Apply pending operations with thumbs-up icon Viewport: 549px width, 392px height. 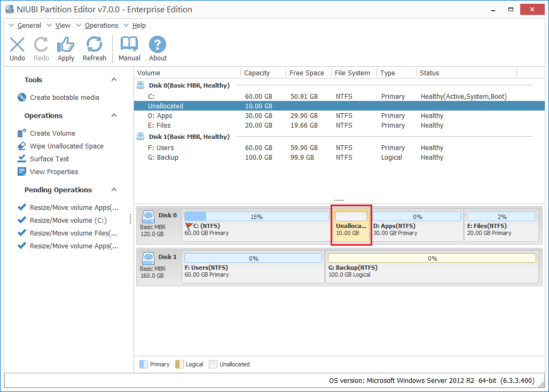pyautogui.click(x=66, y=44)
